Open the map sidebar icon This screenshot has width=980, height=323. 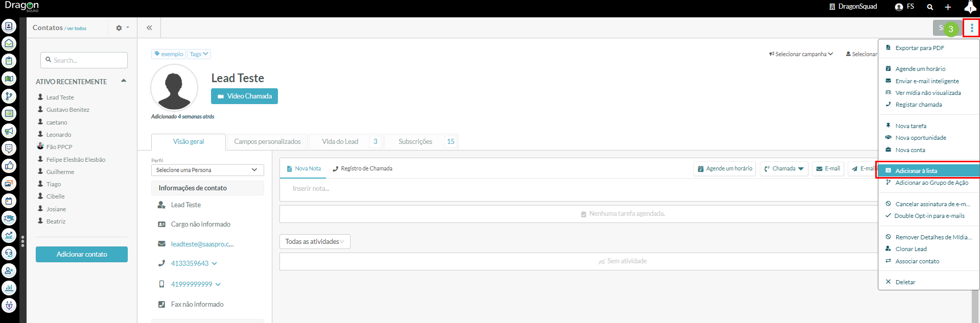(x=9, y=79)
